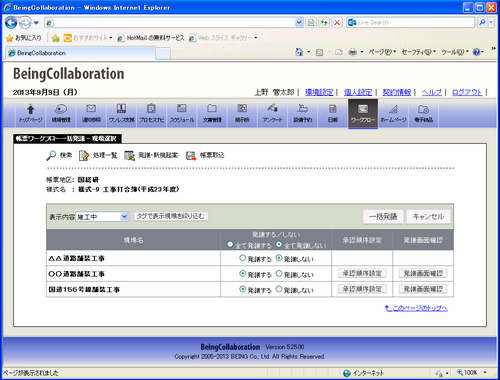Open the 文書管理 folder icon
500x380 pixels.
(212, 113)
